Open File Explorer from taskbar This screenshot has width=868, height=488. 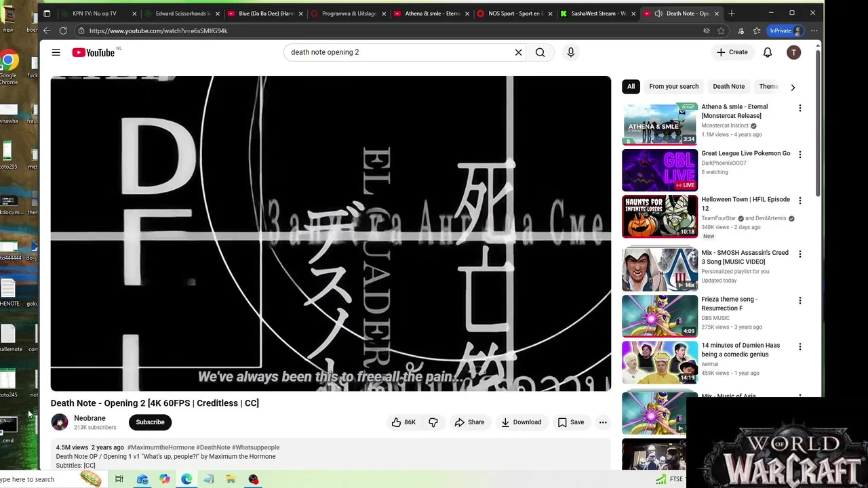pos(231,479)
